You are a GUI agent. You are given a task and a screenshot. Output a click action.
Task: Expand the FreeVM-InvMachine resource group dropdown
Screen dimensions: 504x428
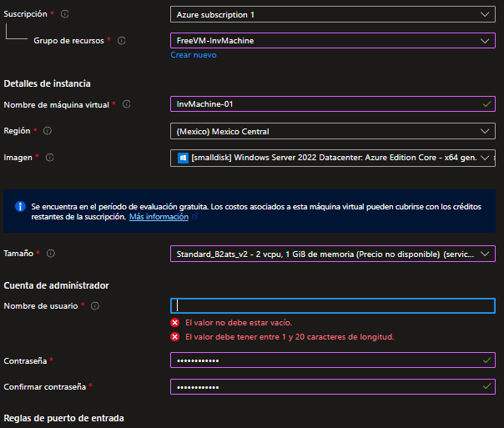(x=333, y=41)
